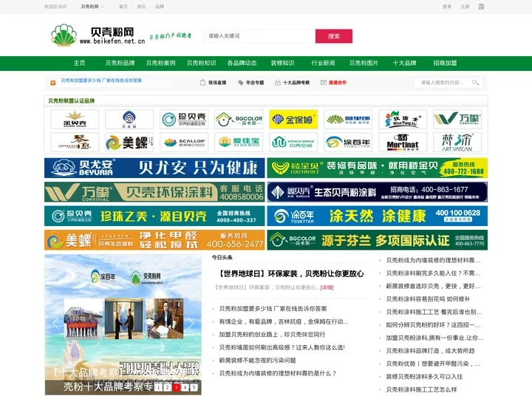Viewport: 532px width, 399px height.
Task: Select carousel page indicator 1
Action: (x=158, y=387)
